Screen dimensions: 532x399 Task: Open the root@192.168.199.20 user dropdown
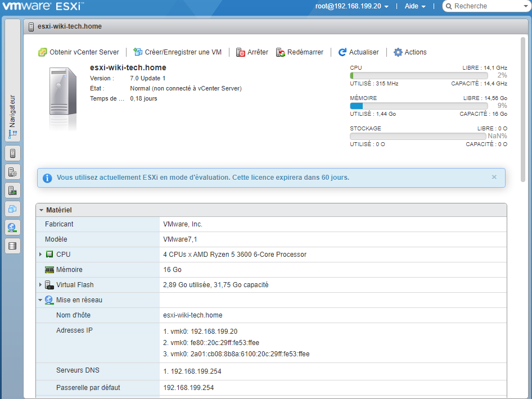tap(352, 6)
